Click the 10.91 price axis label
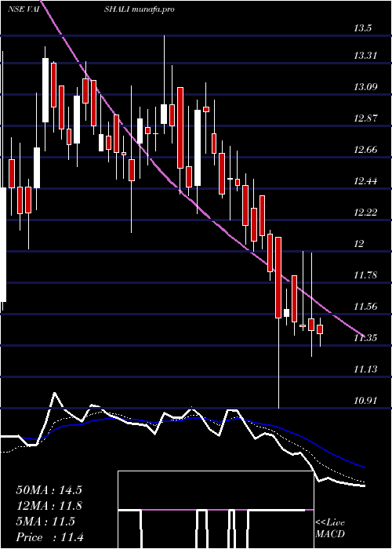Screen dimensions: 392x549 point(365,401)
